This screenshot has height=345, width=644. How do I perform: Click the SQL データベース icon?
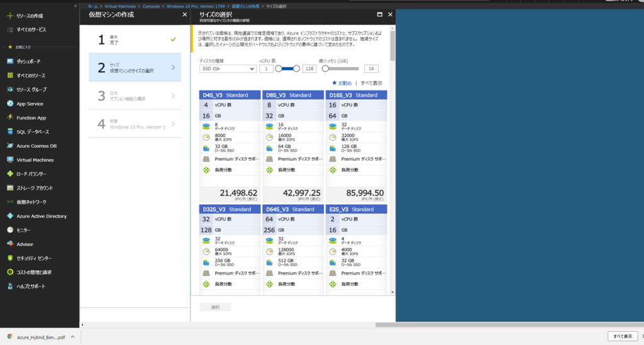tap(10, 132)
